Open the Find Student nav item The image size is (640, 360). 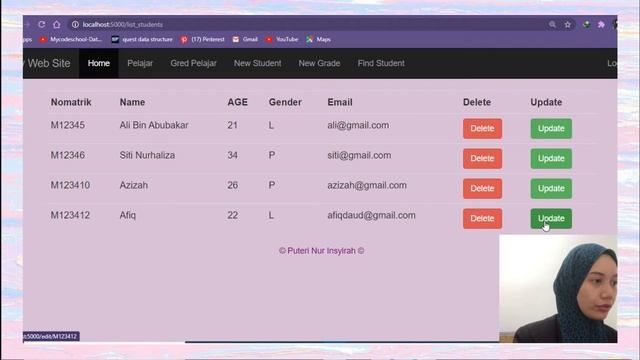(381, 63)
